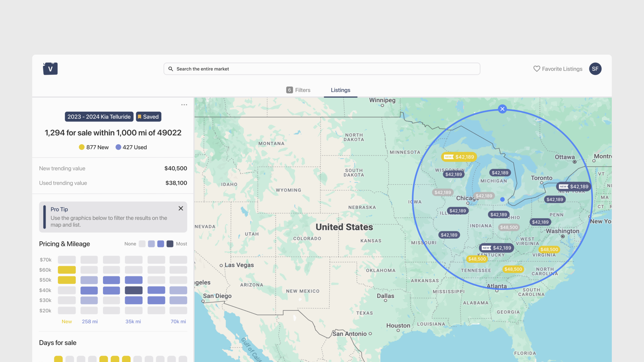Click the Las Vegas city label on map
This screenshot has height=362, width=644.
click(239, 265)
